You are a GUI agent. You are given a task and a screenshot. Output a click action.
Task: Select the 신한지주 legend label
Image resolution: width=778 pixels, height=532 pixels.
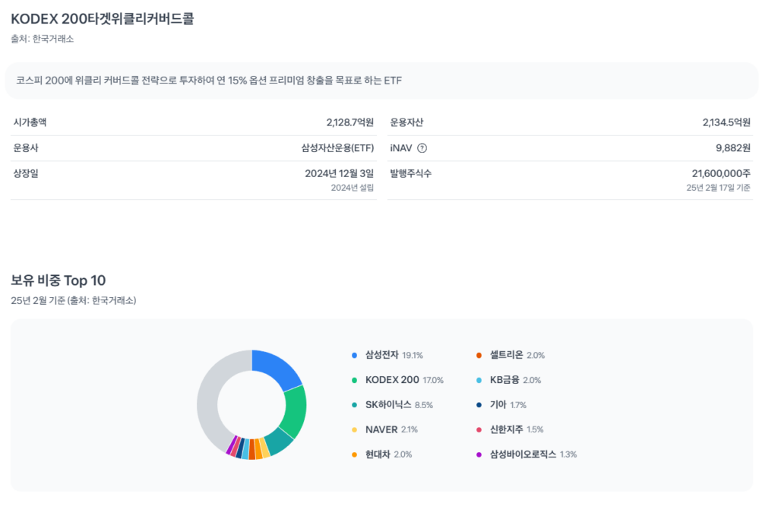click(507, 429)
